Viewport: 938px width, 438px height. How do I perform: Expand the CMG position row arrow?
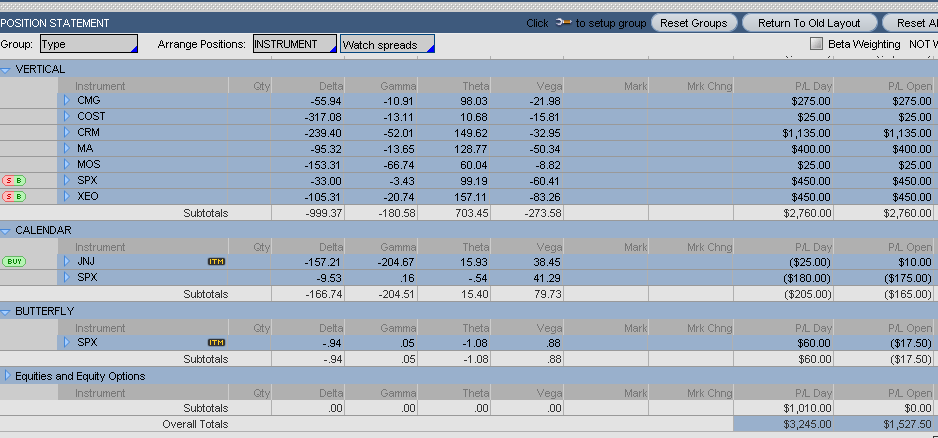pos(68,101)
